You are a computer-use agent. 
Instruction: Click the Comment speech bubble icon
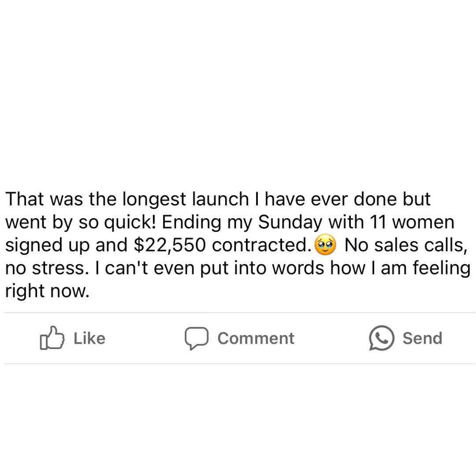[x=197, y=338]
